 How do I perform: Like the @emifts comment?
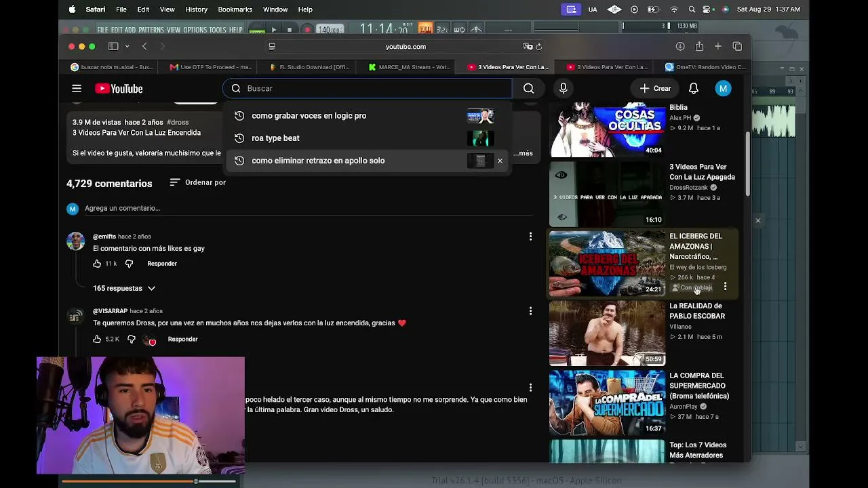[x=97, y=264]
